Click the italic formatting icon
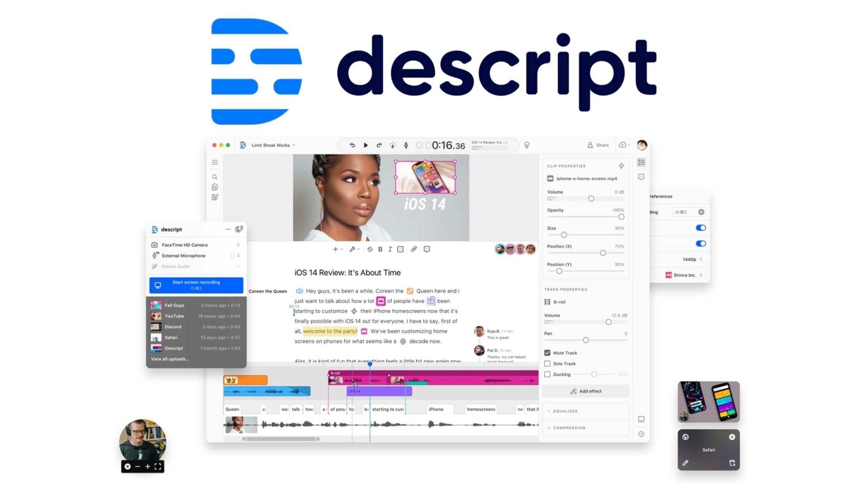The width and height of the screenshot is (868, 488). click(390, 249)
